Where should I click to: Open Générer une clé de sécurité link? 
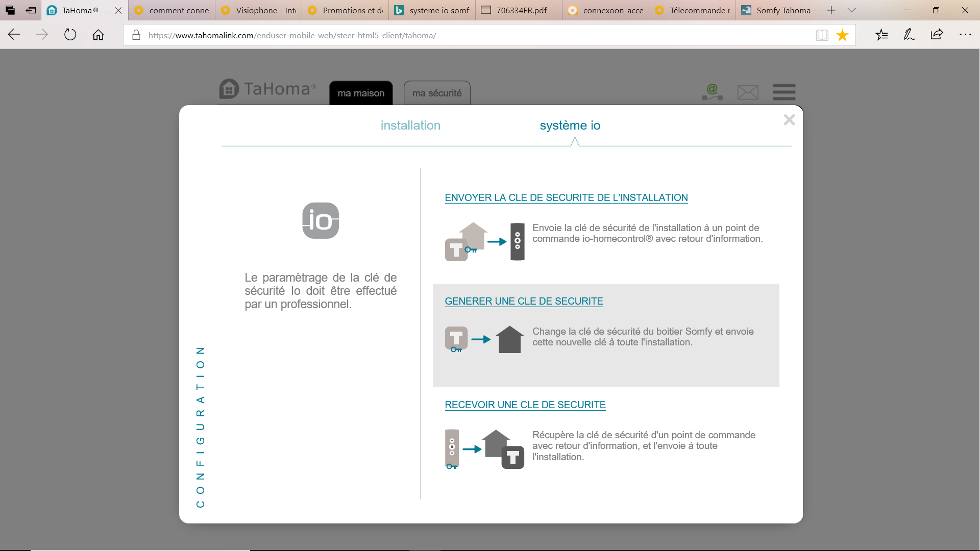524,301
